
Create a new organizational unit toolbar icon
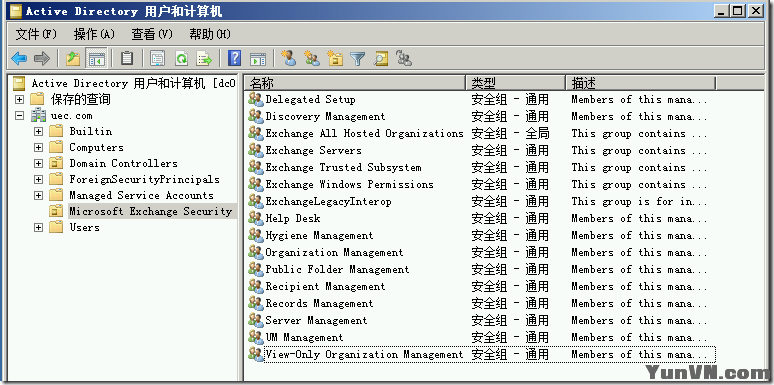click(x=335, y=59)
